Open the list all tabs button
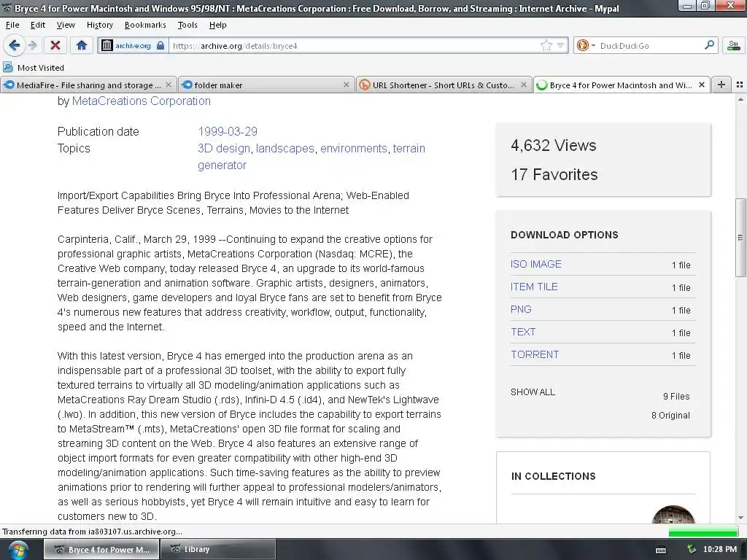 pos(740,85)
